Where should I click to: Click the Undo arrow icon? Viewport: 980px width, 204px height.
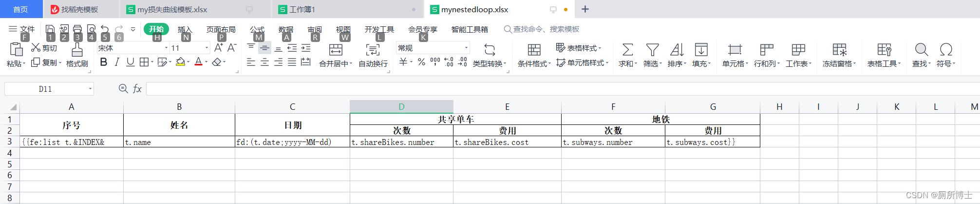coord(105,29)
